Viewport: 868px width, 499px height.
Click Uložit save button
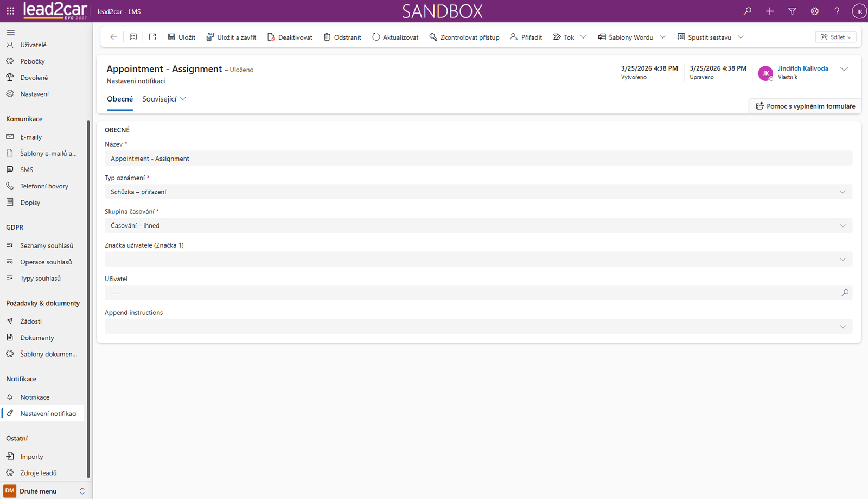[x=182, y=37]
